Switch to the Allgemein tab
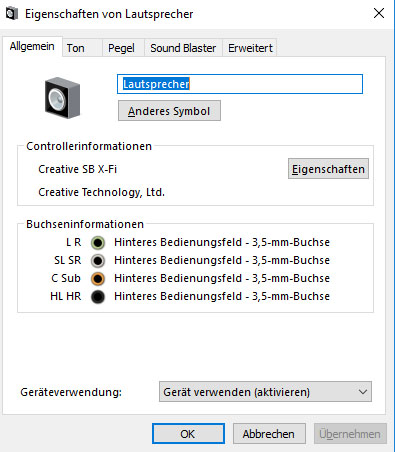The height and width of the screenshot is (452, 395). [x=32, y=46]
